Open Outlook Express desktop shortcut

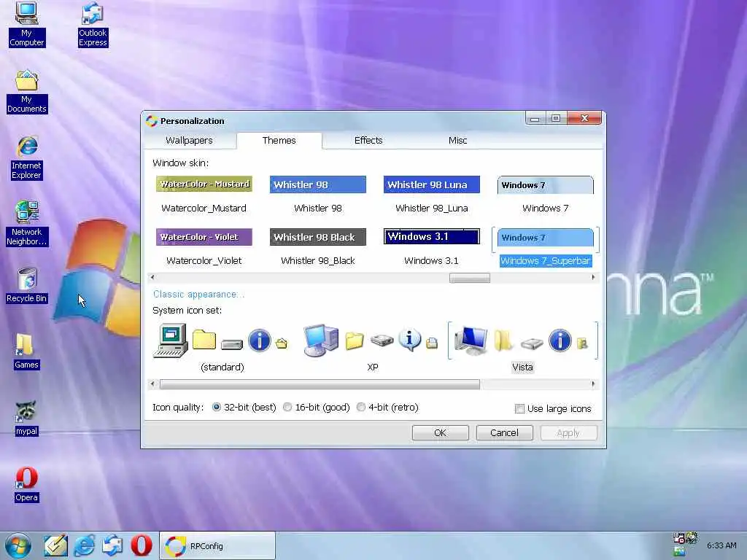[93, 24]
